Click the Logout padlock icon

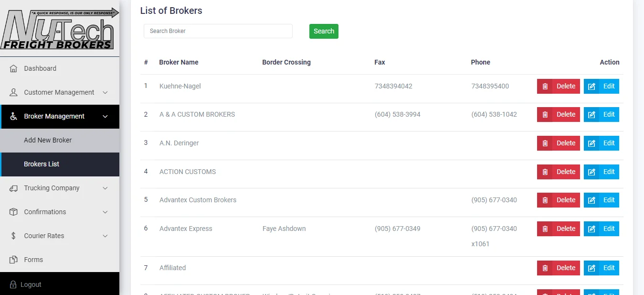pyautogui.click(x=13, y=284)
